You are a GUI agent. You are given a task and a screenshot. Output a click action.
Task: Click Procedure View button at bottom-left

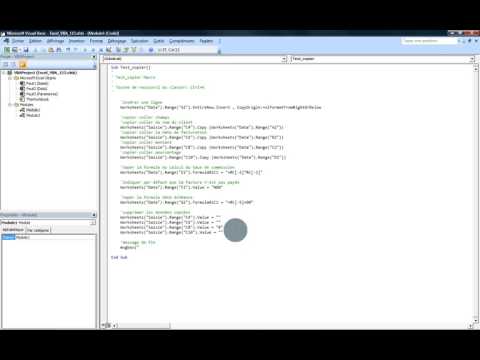[x=103, y=326]
